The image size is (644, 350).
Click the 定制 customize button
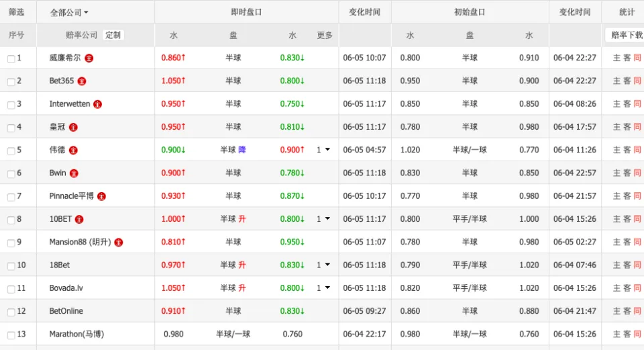(x=113, y=35)
